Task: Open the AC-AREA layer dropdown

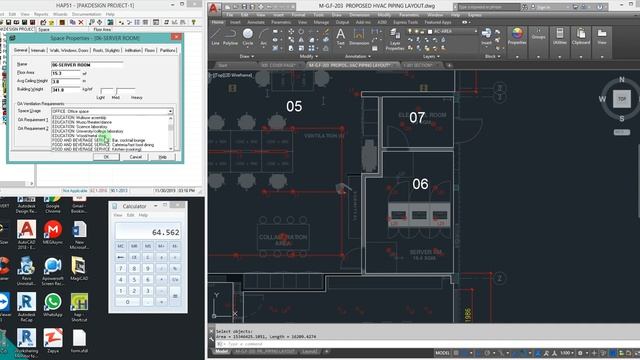Action: point(476,31)
